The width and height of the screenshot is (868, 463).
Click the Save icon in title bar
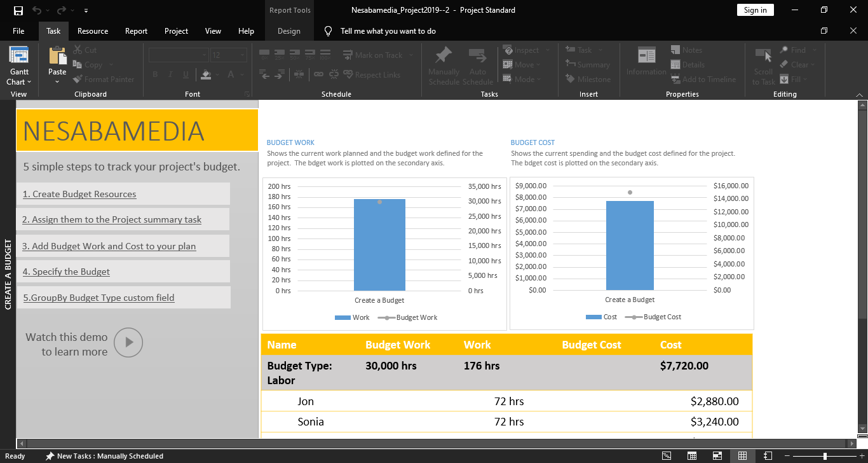pos(18,10)
